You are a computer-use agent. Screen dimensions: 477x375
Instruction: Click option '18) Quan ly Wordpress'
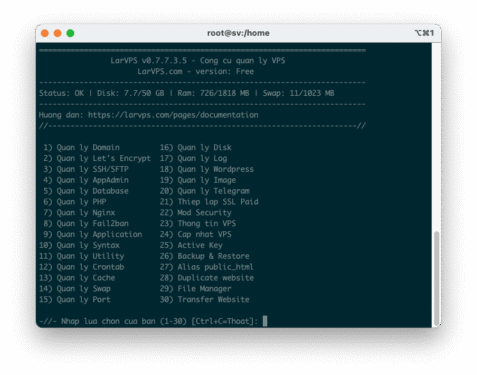pyautogui.click(x=207, y=169)
